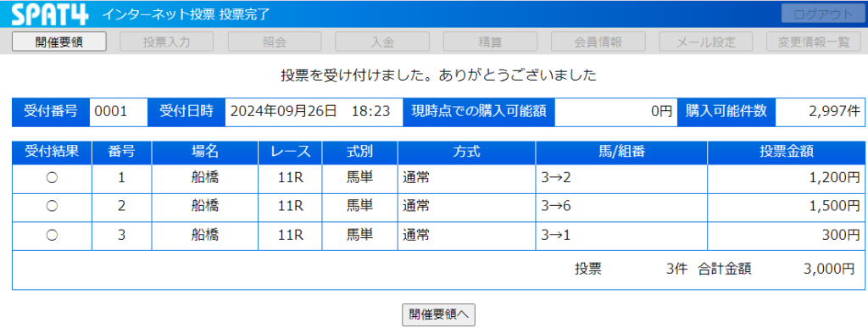The image size is (868, 328).
Task: Open the 精算 tab
Action: point(490,42)
